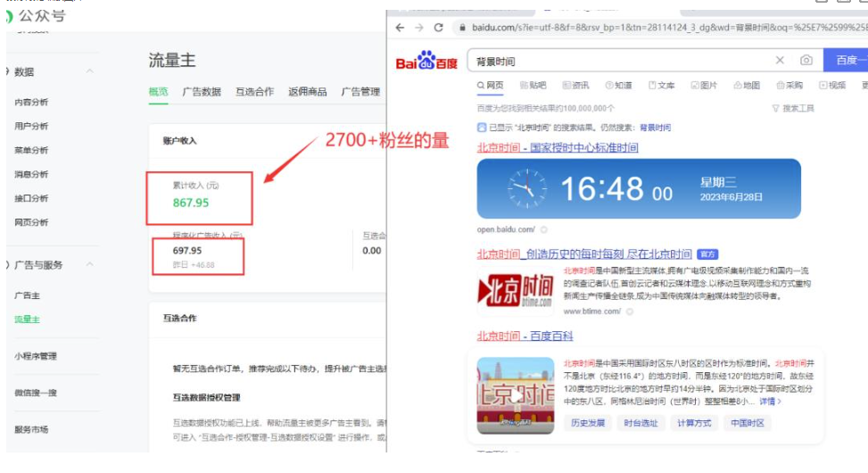Click the notice icon beside 已显示 “北京时间”
The height and width of the screenshot is (473, 868).
(x=482, y=128)
